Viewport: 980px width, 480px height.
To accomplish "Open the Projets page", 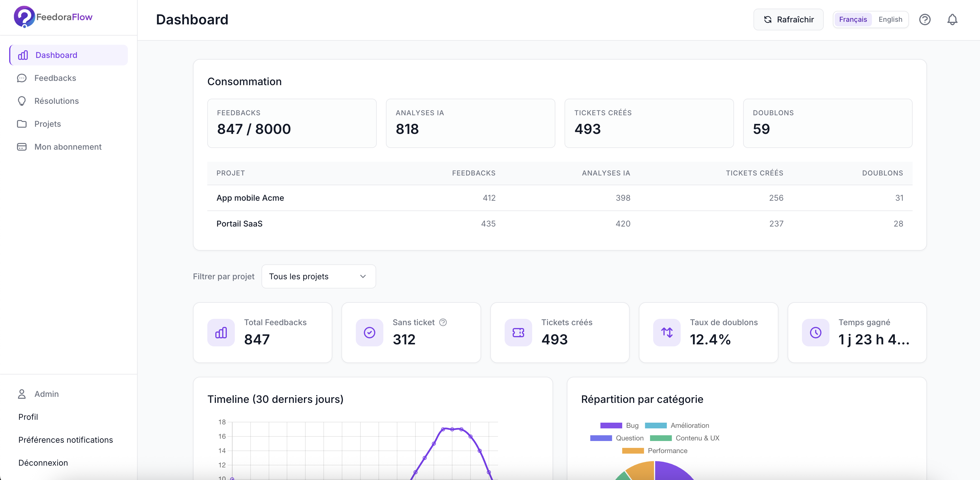I will (x=69, y=124).
